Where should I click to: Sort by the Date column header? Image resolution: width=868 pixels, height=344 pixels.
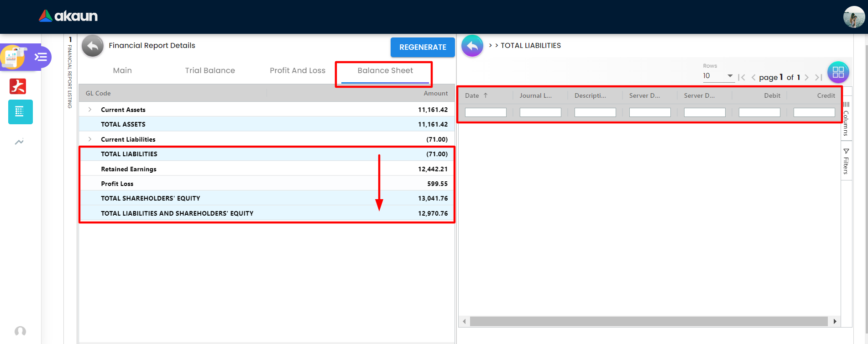472,95
